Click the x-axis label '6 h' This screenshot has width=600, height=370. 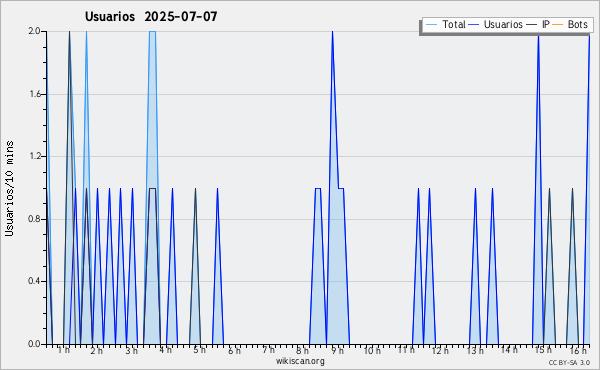[x=234, y=350]
